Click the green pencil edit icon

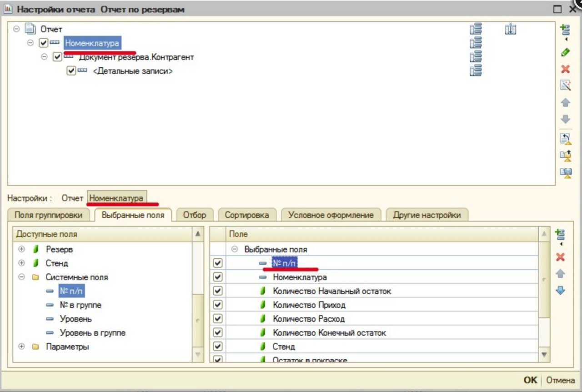(x=565, y=52)
